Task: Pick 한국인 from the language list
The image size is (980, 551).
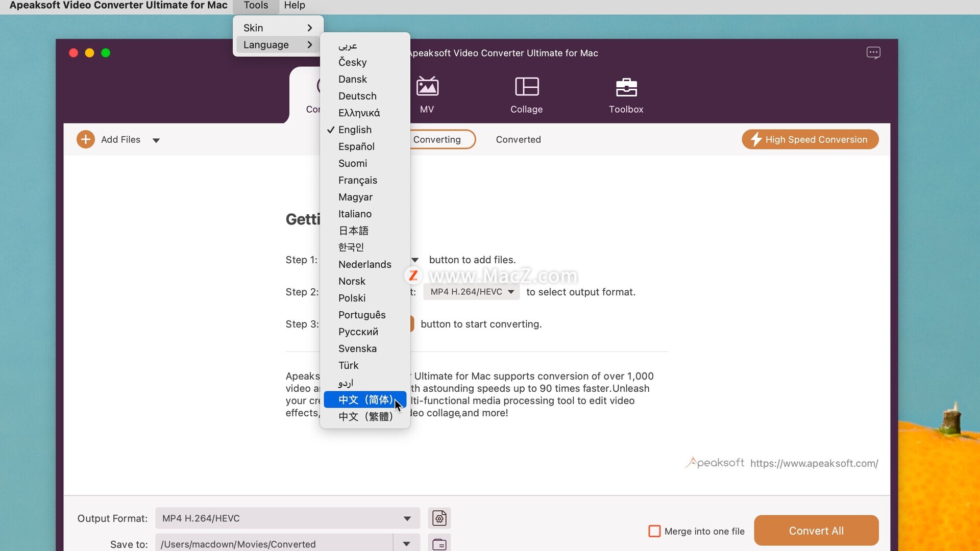Action: pos(365,247)
